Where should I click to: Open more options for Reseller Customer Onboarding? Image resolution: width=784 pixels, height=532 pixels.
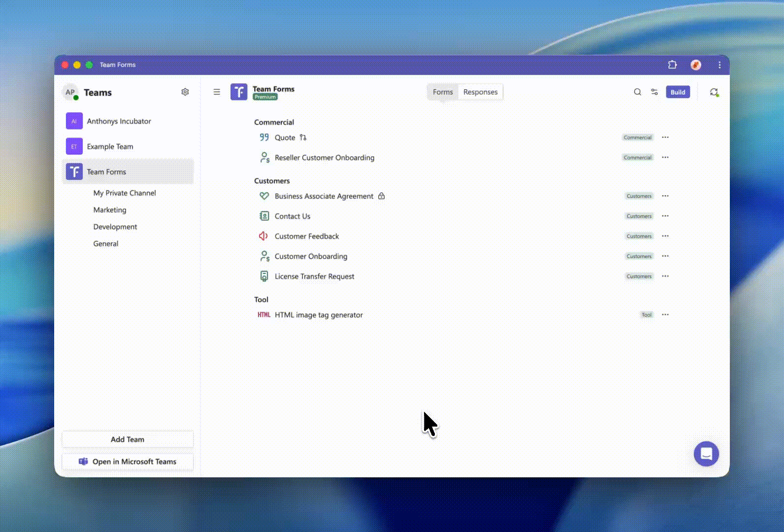665,157
